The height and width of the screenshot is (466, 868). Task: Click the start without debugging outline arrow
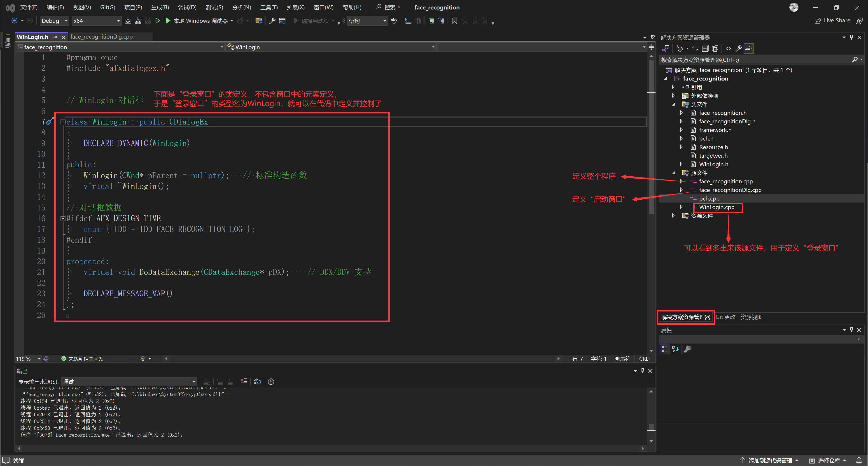[x=157, y=21]
